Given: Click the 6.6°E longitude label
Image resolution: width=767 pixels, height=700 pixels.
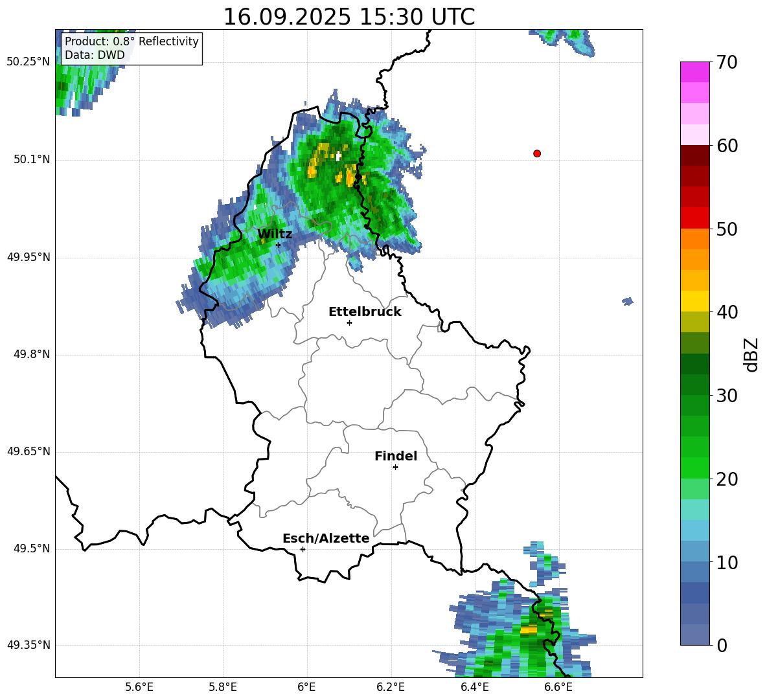Looking at the screenshot, I should pyautogui.click(x=558, y=687).
